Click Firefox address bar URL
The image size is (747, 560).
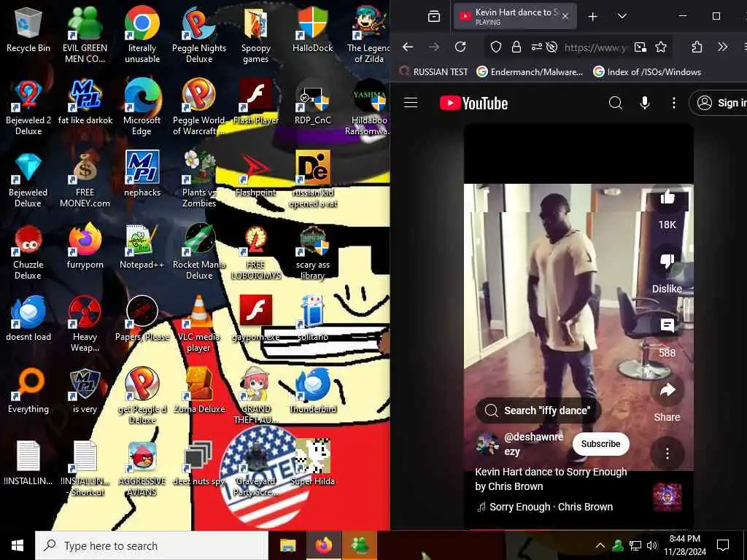[595, 47]
